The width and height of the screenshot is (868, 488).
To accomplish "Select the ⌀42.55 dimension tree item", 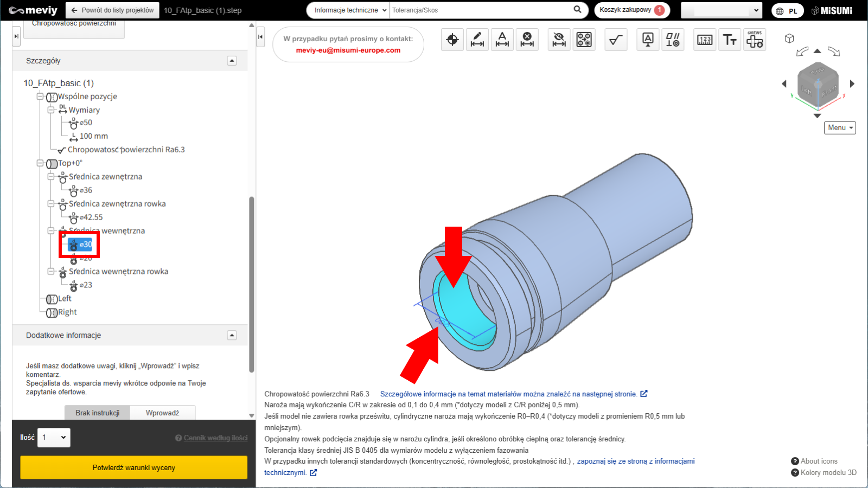I will coord(91,217).
